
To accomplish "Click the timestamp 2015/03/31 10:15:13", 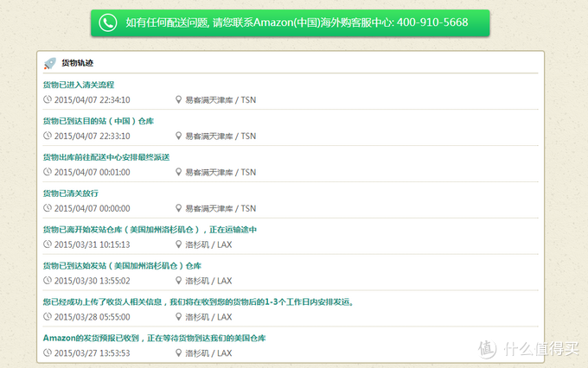I will 93,244.
